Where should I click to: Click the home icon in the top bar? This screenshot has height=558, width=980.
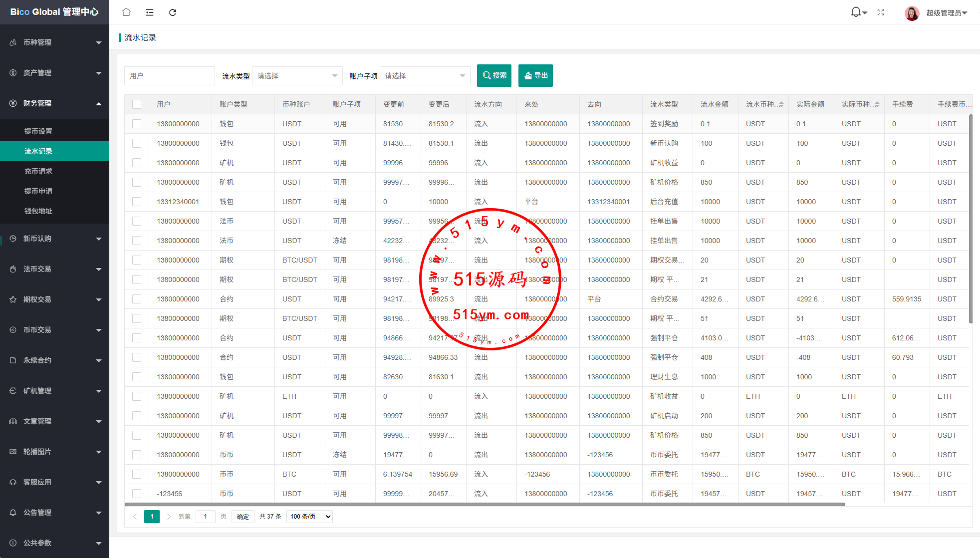[126, 12]
